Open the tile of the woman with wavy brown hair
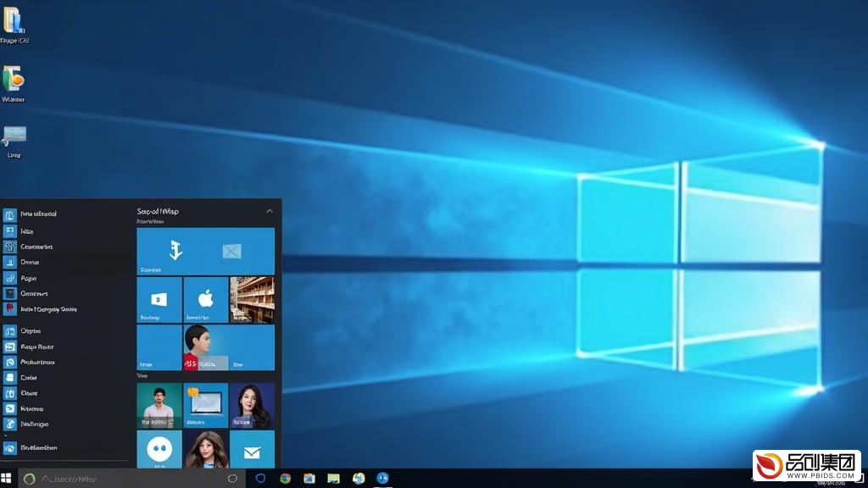The width and height of the screenshot is (868, 488). coord(205,449)
